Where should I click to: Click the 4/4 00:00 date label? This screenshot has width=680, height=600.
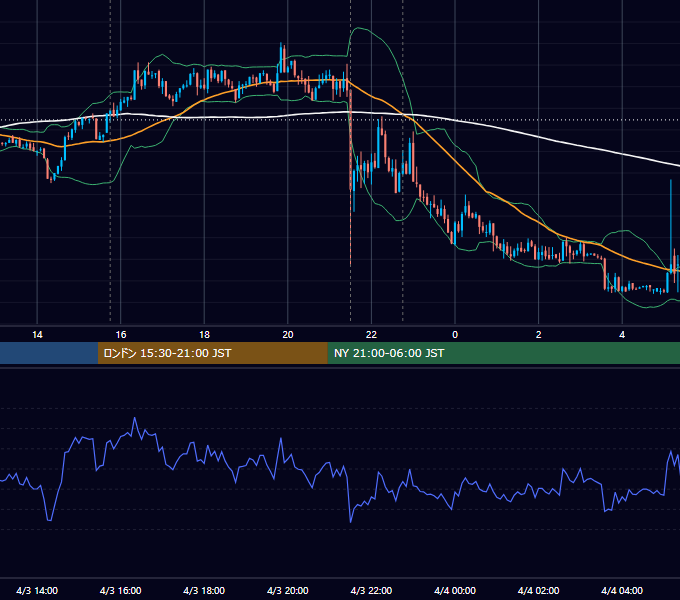(455, 590)
